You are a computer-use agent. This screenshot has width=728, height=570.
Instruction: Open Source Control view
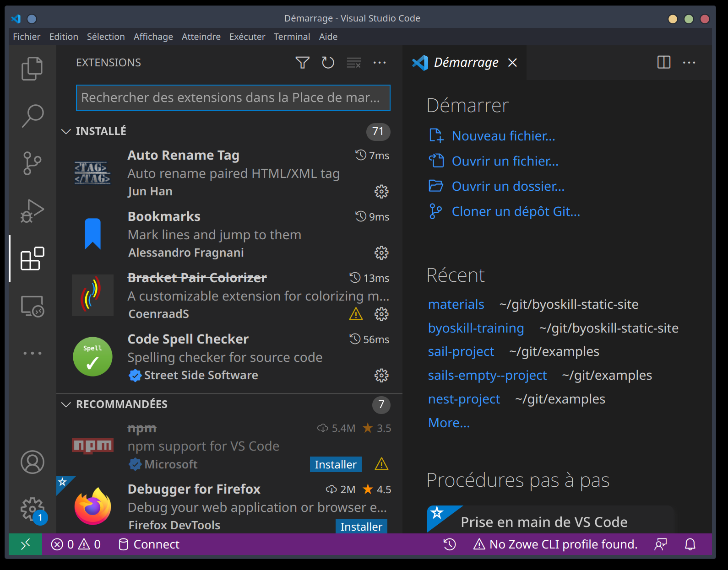[32, 163]
